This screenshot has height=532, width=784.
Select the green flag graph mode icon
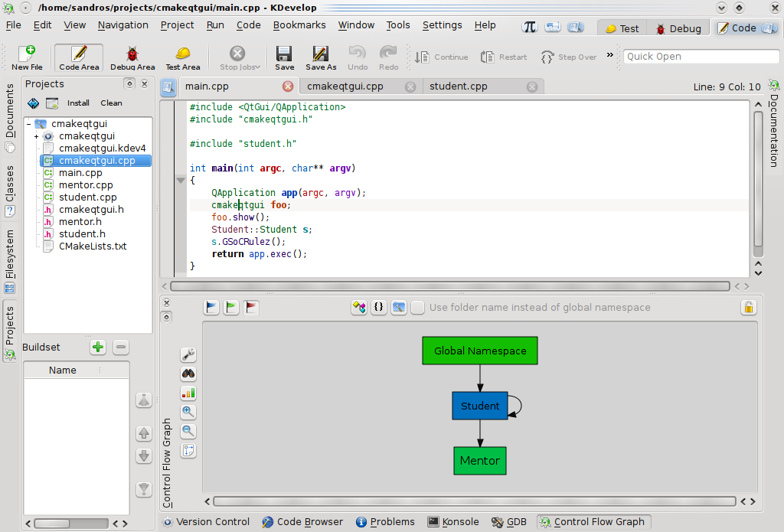(x=230, y=307)
